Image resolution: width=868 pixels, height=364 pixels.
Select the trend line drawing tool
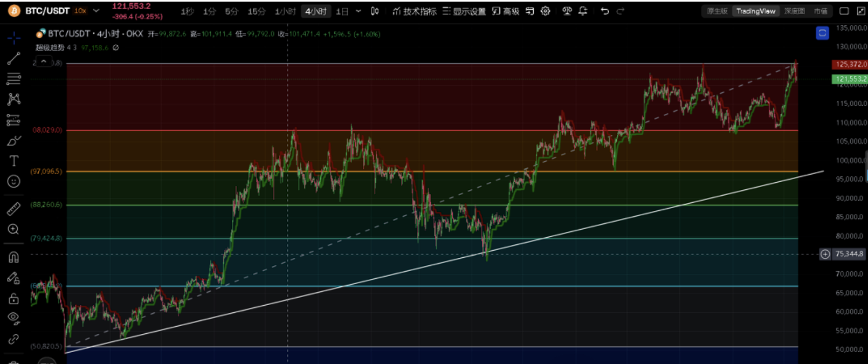(13, 58)
